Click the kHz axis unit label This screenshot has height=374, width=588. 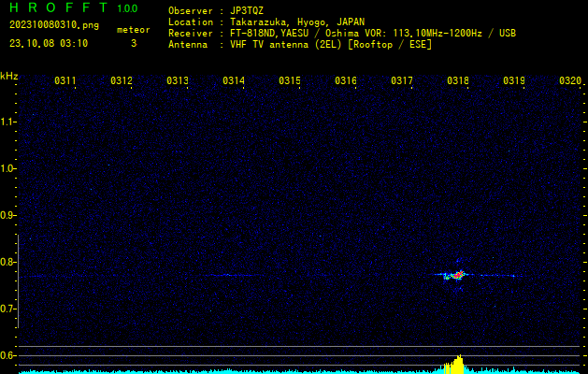(9, 76)
